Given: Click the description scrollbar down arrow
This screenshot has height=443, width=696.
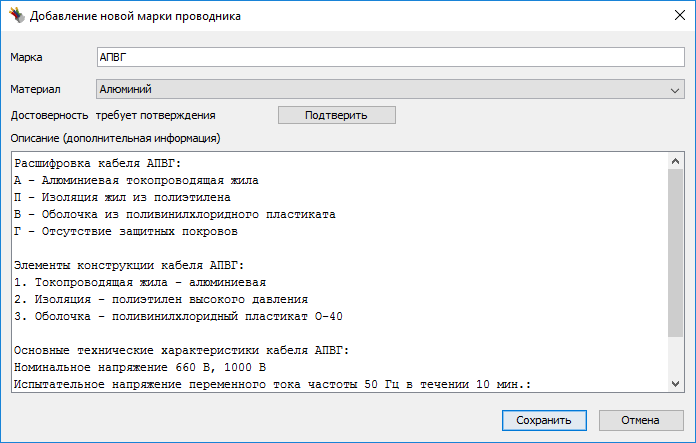Looking at the screenshot, I should tap(675, 384).
